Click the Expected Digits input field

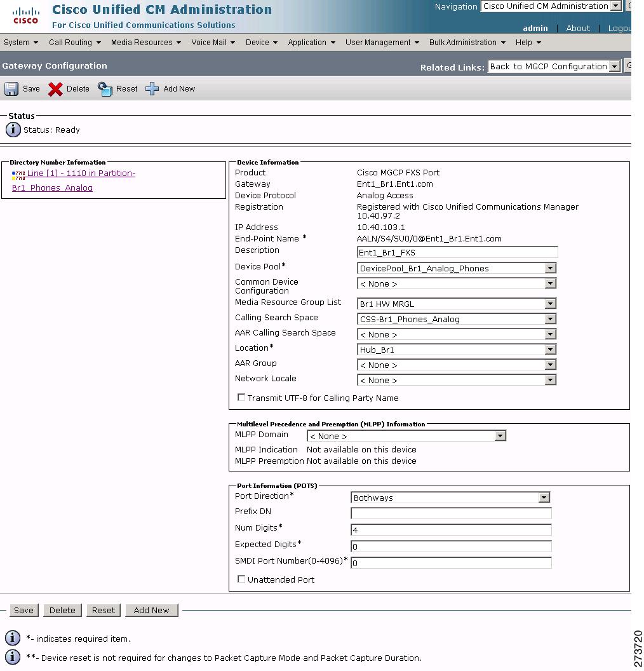point(451,546)
